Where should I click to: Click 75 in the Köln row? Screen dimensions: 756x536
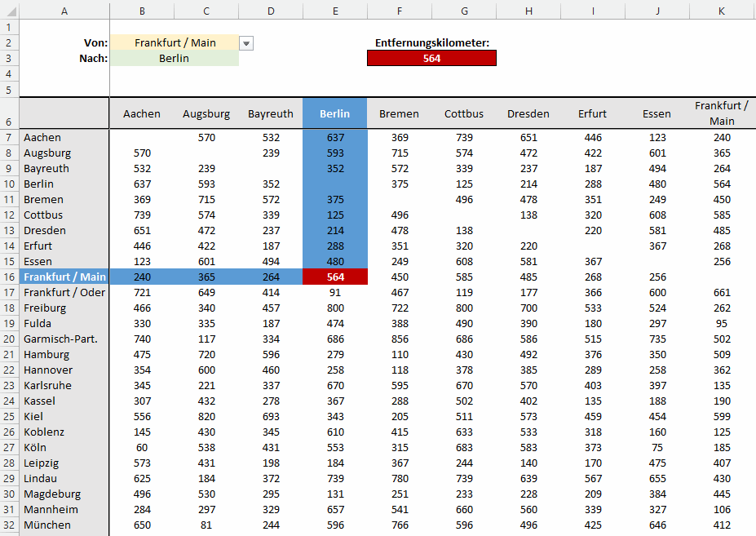[657, 447]
